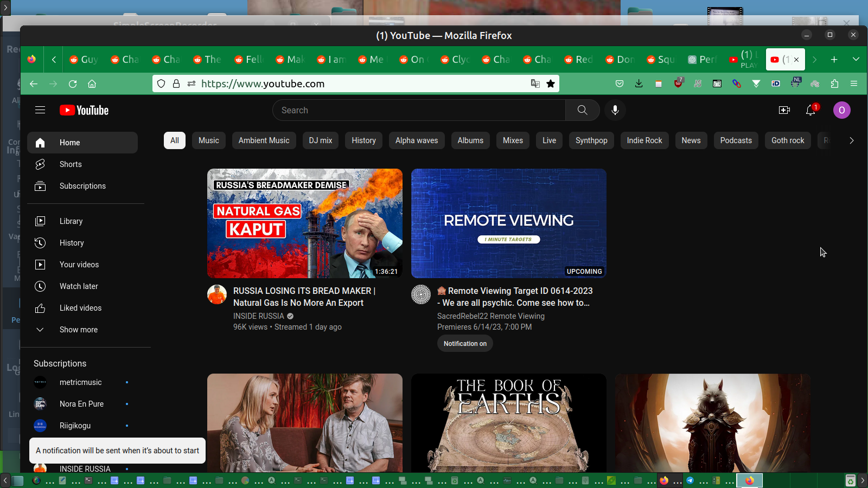Open the Riigikogu subscription
This screenshot has height=488, width=868.
point(82,426)
